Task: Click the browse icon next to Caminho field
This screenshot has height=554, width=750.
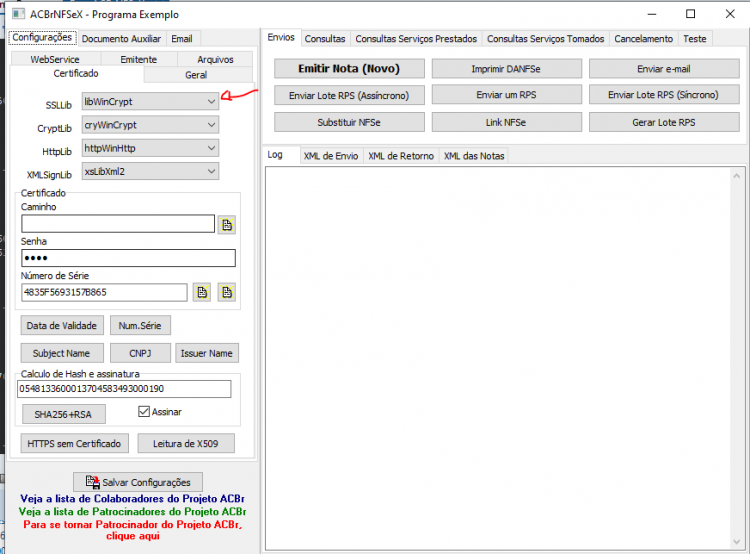Action: [x=227, y=224]
